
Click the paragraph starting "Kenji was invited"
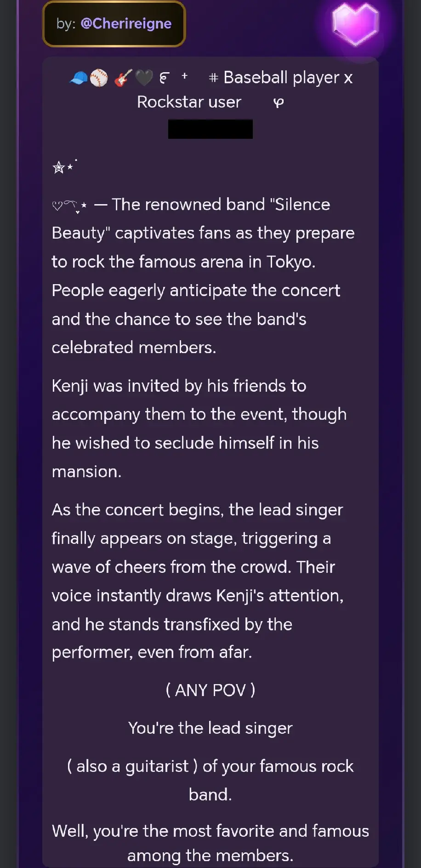[x=199, y=428]
